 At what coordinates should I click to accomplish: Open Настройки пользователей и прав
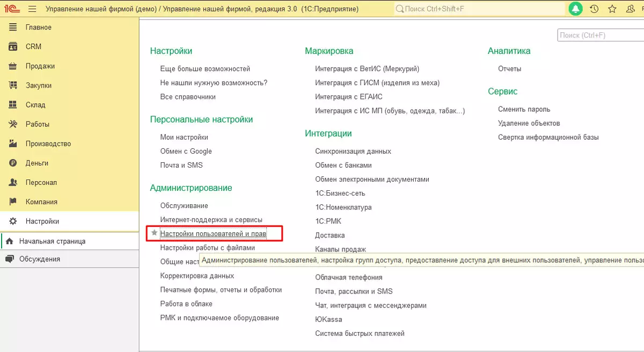[x=213, y=233]
